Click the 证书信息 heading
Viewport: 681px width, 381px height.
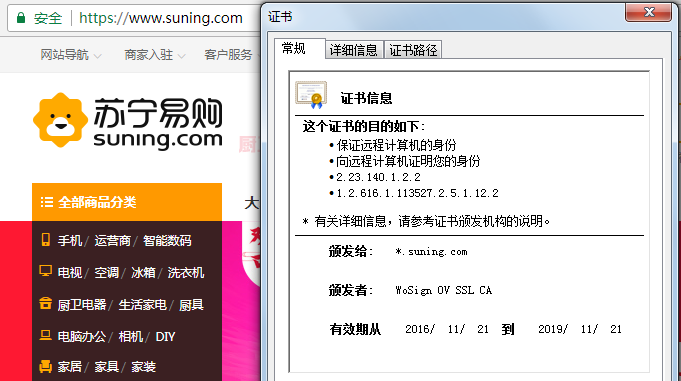click(x=366, y=98)
